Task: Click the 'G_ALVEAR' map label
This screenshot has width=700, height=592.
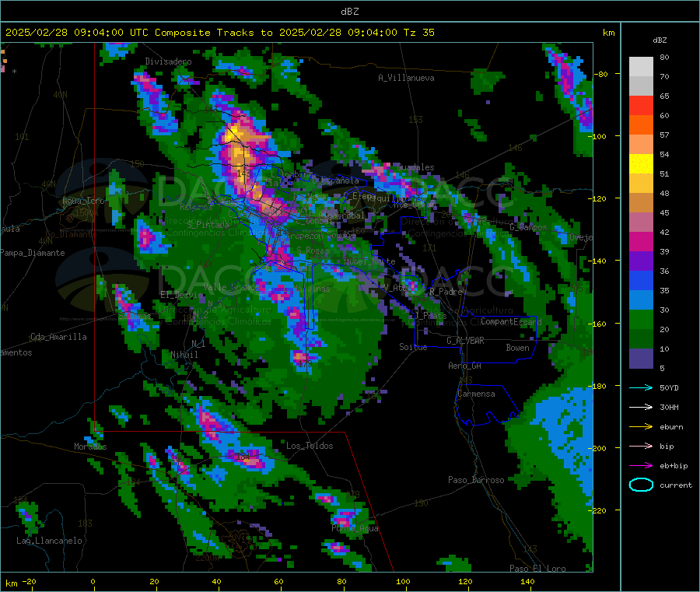Action: pyautogui.click(x=465, y=341)
